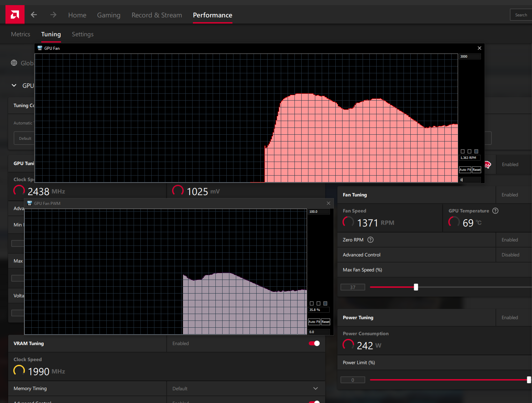Click Reset in the GPU Fan PWM window
The image size is (532, 403).
click(326, 322)
